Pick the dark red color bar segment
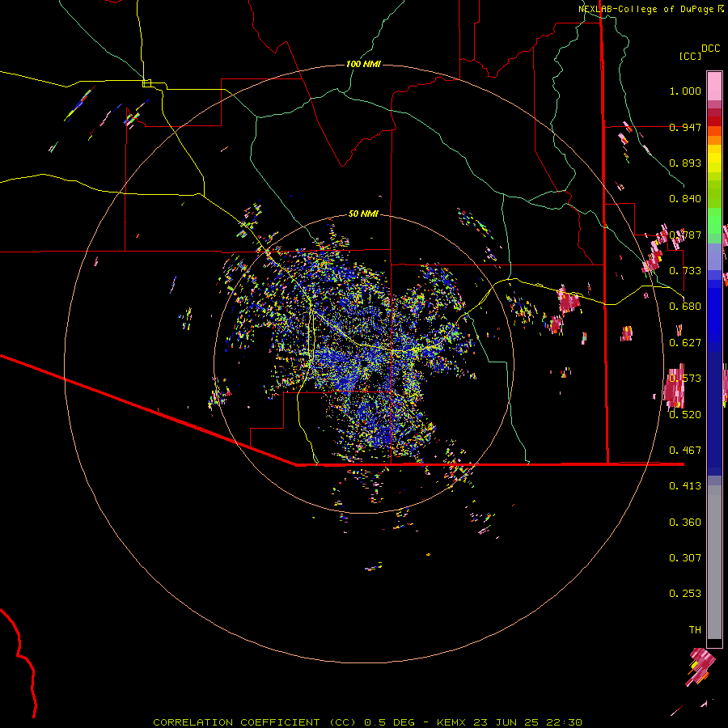Image resolution: width=728 pixels, height=728 pixels. point(714,121)
